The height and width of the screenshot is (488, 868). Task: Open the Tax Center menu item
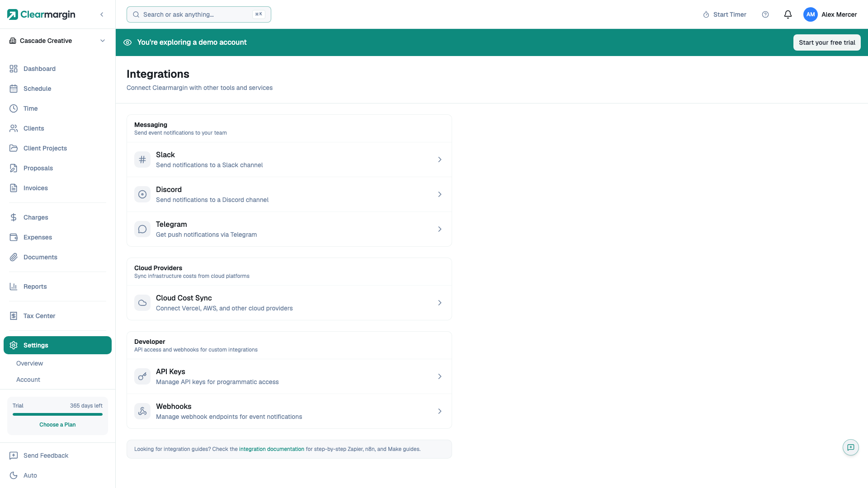click(x=39, y=316)
